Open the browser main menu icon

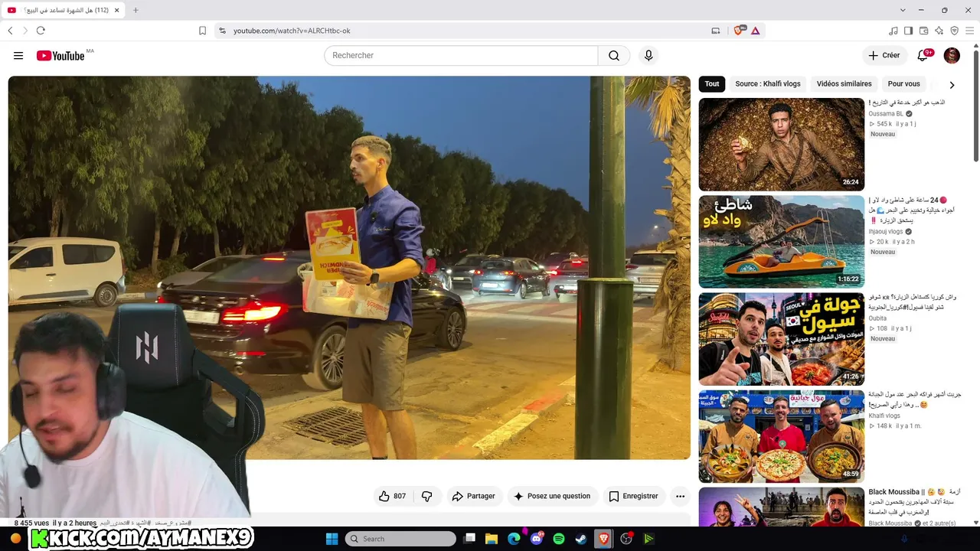click(969, 31)
